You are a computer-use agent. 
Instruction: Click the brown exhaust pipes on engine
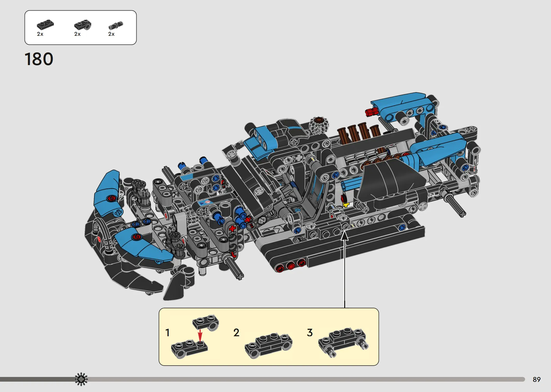click(359, 134)
